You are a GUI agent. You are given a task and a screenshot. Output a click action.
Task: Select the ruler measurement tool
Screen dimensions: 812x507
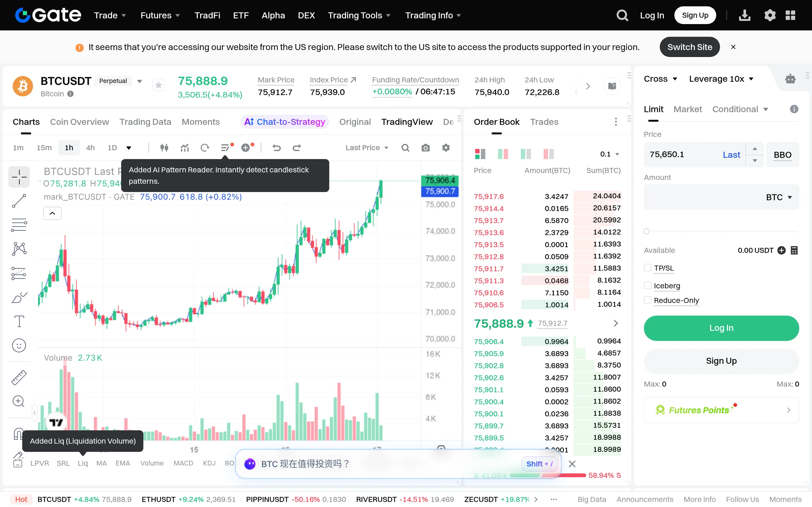click(19, 377)
